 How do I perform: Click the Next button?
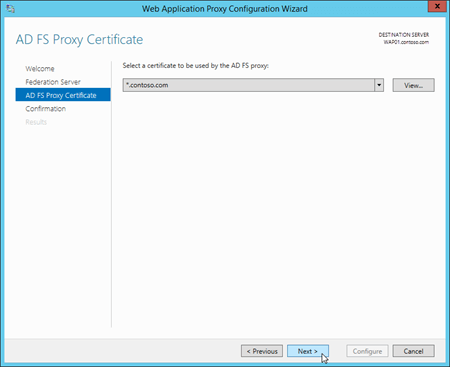pyautogui.click(x=308, y=351)
